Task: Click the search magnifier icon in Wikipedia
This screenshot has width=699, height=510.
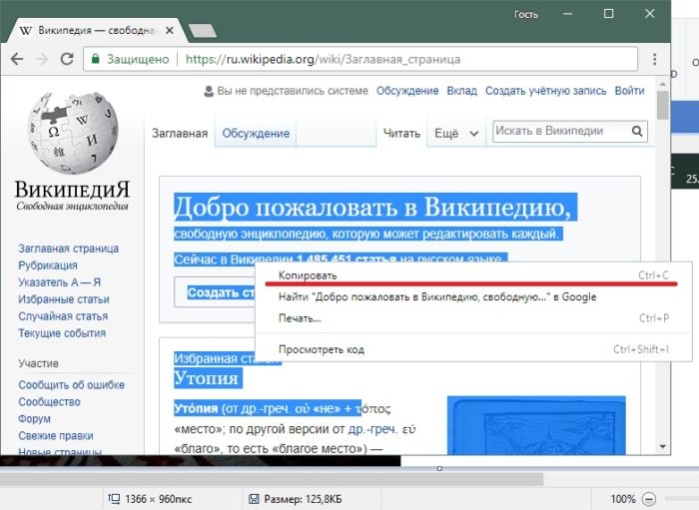Action: pyautogui.click(x=637, y=131)
